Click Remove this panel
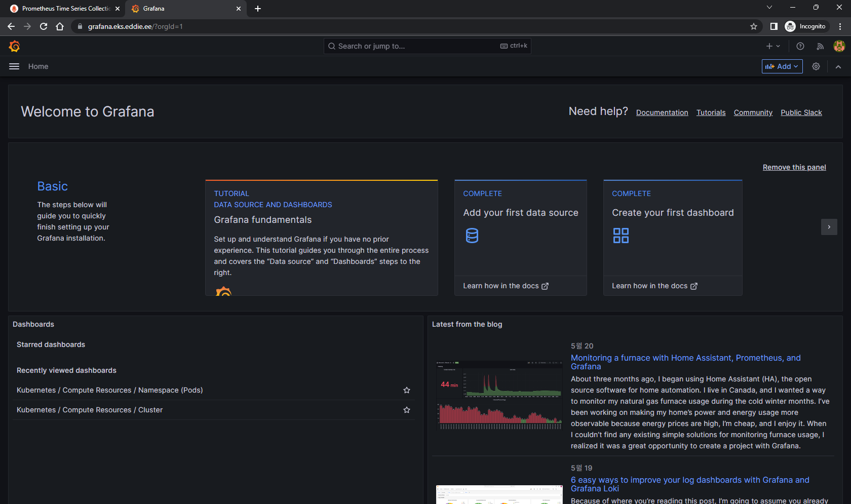Viewport: 851px width, 504px height. pos(794,167)
